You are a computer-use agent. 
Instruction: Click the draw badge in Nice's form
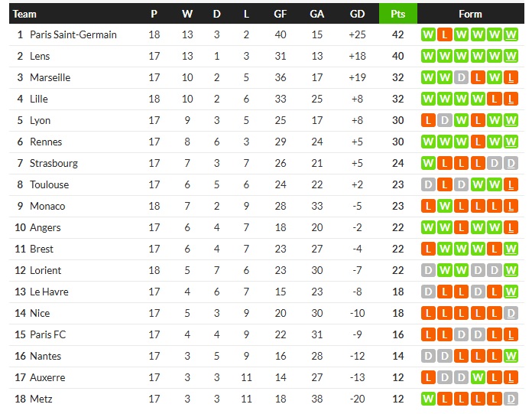(x=511, y=313)
